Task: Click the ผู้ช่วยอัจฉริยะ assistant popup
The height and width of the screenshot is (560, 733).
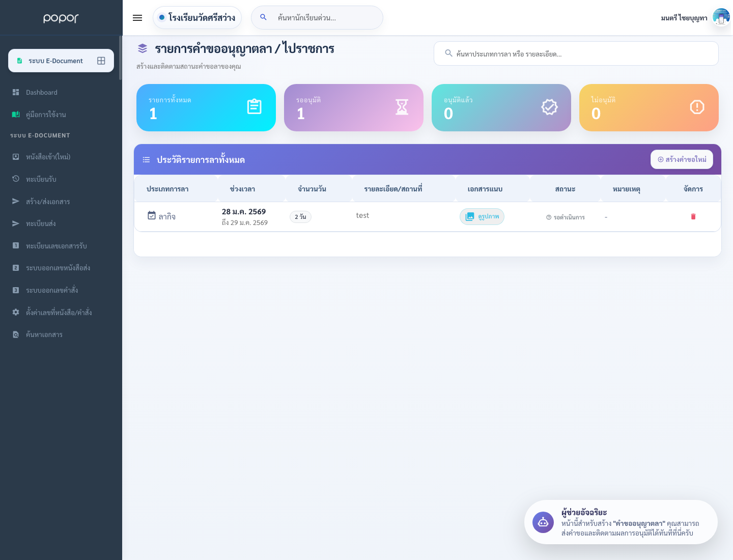Action: pyautogui.click(x=621, y=522)
